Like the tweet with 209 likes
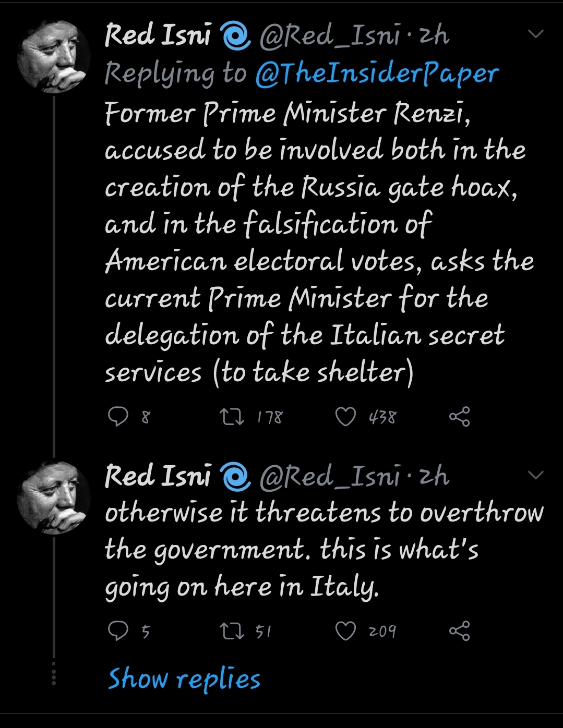Image resolution: width=563 pixels, height=728 pixels. [345, 631]
